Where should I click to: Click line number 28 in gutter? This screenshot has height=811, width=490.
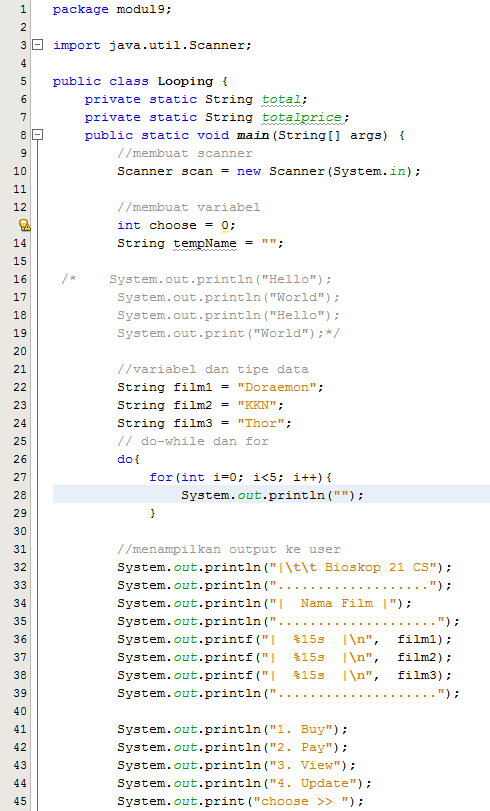click(20, 495)
